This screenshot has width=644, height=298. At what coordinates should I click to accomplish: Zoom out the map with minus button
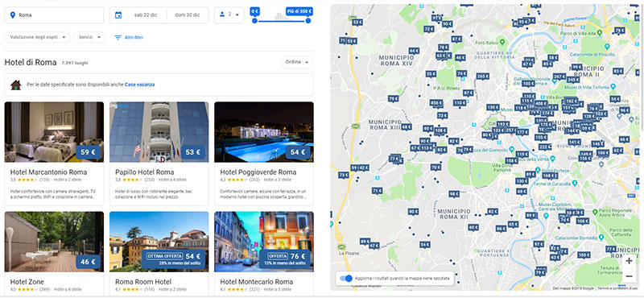(629, 276)
